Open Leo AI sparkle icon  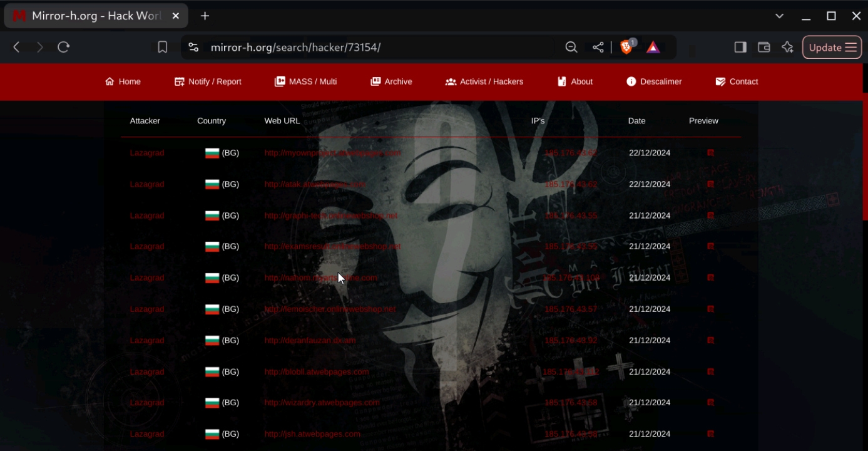pyautogui.click(x=787, y=48)
